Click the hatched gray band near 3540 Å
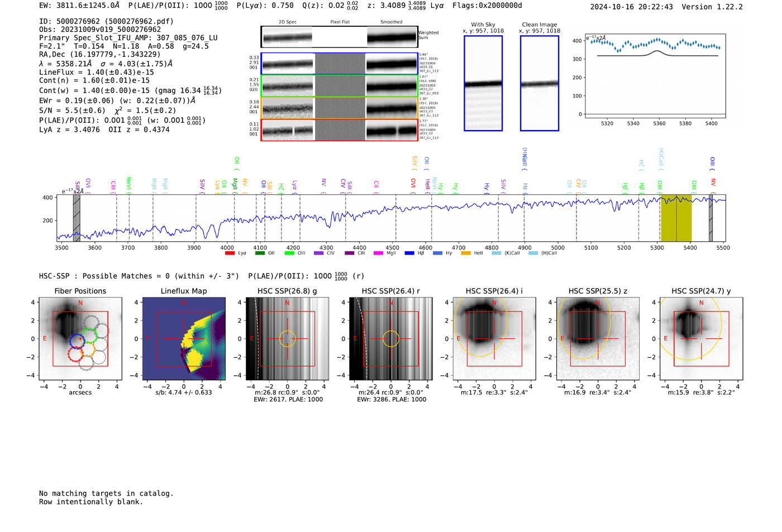This screenshot has height=532, width=782. click(77, 218)
